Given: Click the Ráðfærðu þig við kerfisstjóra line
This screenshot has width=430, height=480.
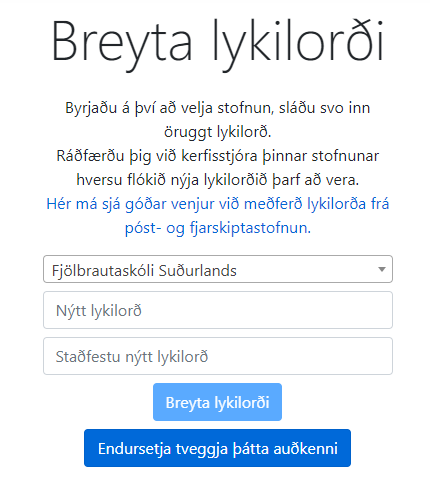Looking at the screenshot, I should pyautogui.click(x=217, y=156).
